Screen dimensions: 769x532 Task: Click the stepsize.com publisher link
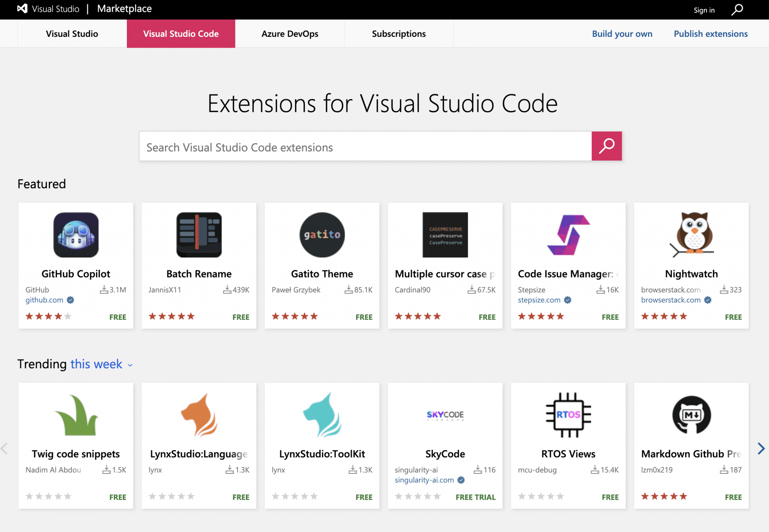[x=538, y=300]
